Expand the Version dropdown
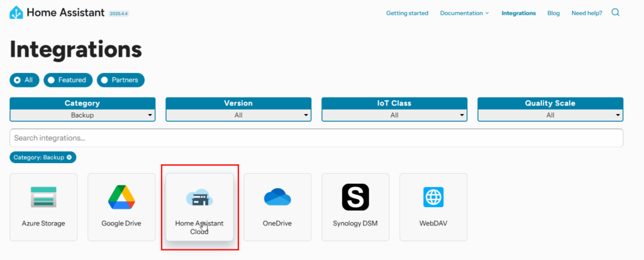Viewport: 644px width, 260px height. [238, 115]
